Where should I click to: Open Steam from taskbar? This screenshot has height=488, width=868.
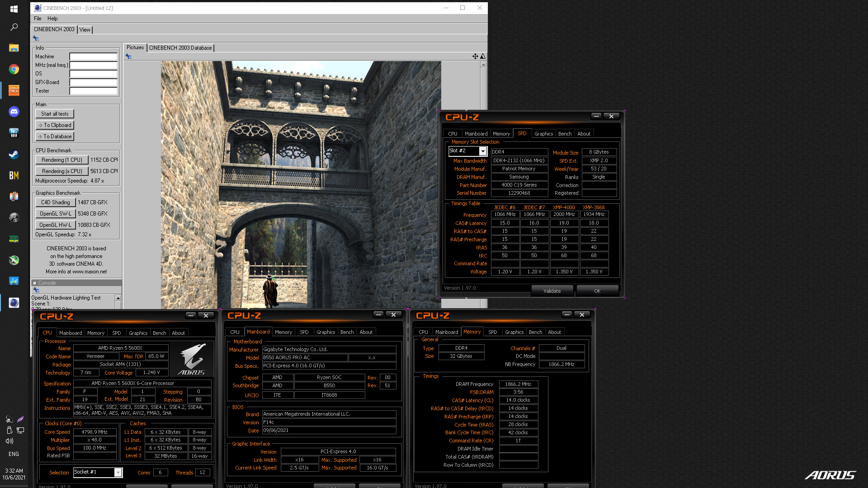click(x=14, y=154)
